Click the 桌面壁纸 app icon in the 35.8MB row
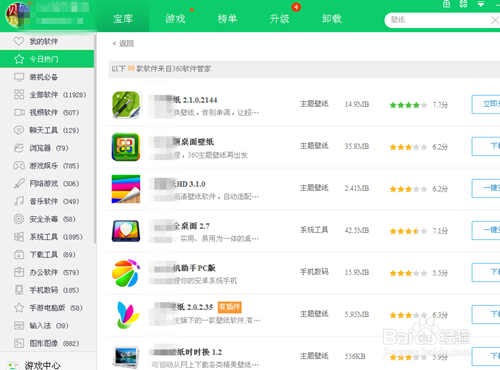 click(126, 147)
